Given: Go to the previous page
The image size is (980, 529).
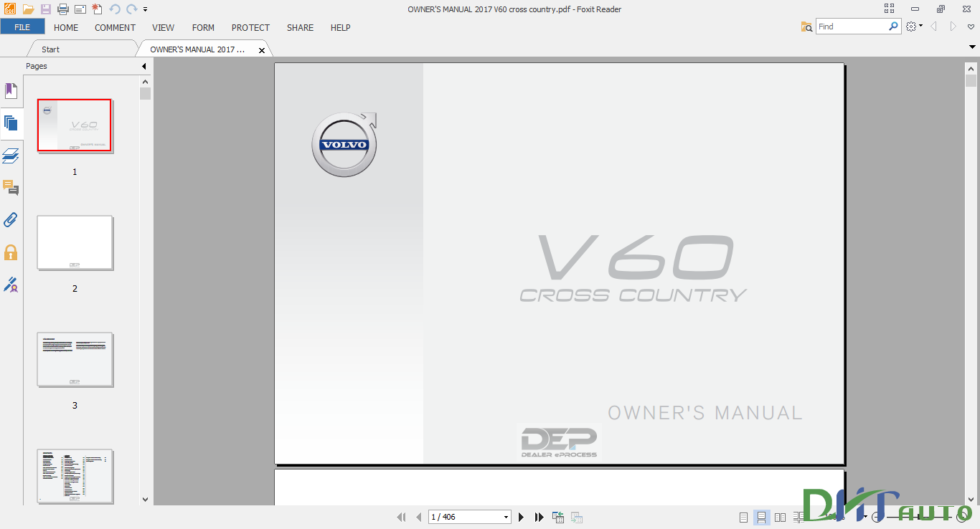Looking at the screenshot, I should tap(418, 517).
